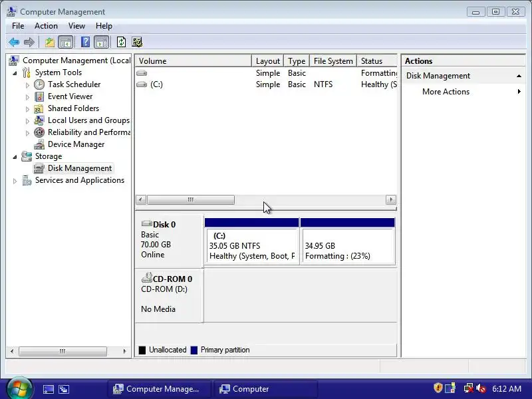Click console tree scrollbar left arrow
Viewport: 532px width, 399px height.
coord(12,352)
